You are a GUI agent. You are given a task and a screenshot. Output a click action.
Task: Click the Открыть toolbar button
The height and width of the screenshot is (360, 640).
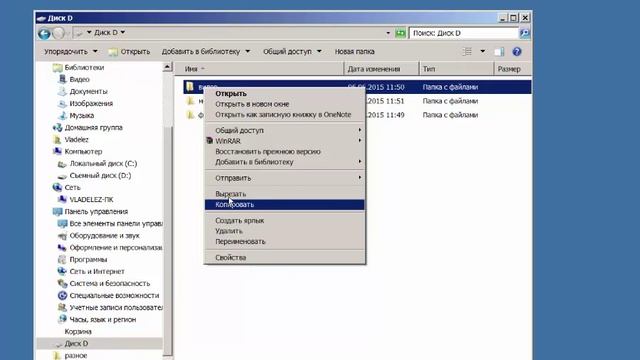[129, 52]
